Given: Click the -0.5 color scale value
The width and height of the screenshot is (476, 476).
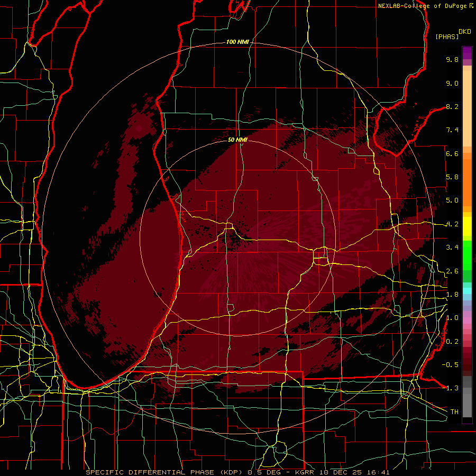Looking at the screenshot, I should click(450, 365).
